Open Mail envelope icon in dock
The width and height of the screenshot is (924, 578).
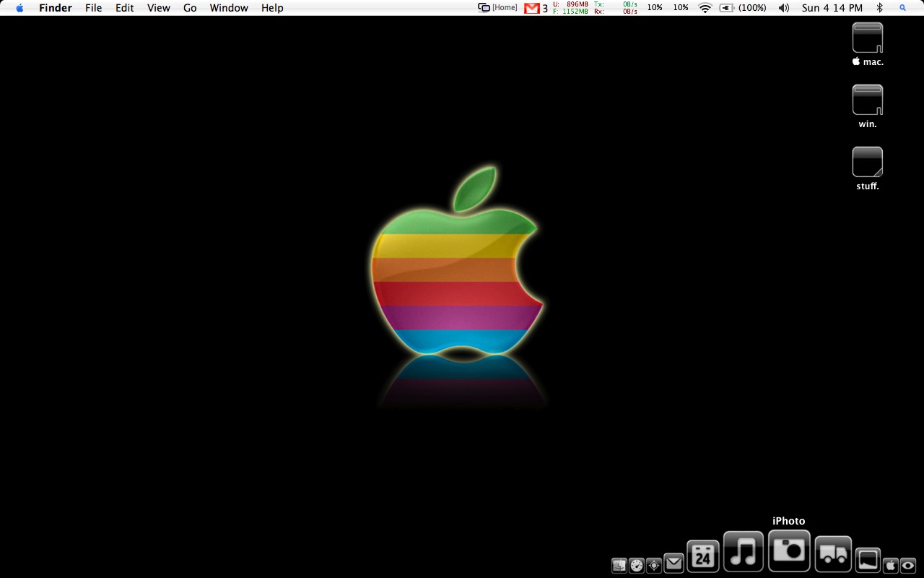point(674,563)
